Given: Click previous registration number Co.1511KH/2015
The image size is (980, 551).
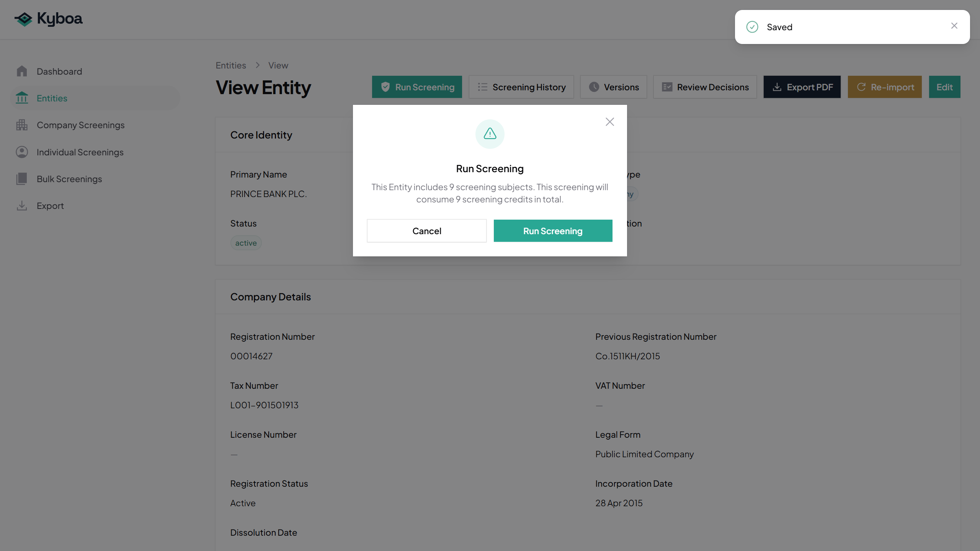Looking at the screenshot, I should point(628,356).
